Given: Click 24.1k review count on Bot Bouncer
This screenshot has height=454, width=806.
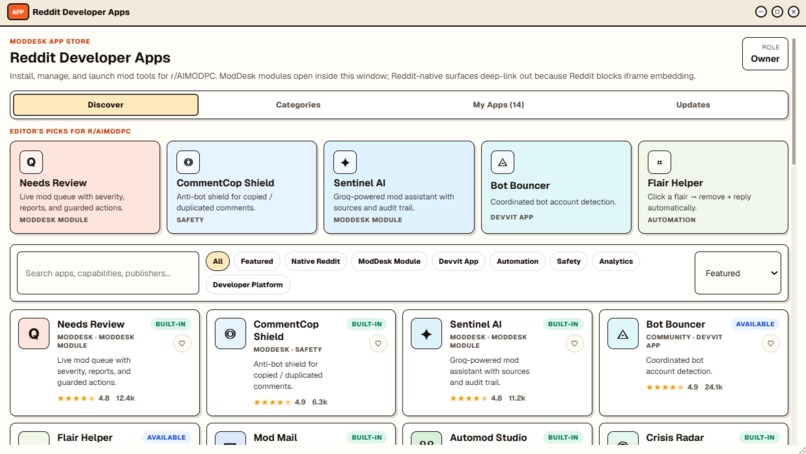Looking at the screenshot, I should [713, 387].
